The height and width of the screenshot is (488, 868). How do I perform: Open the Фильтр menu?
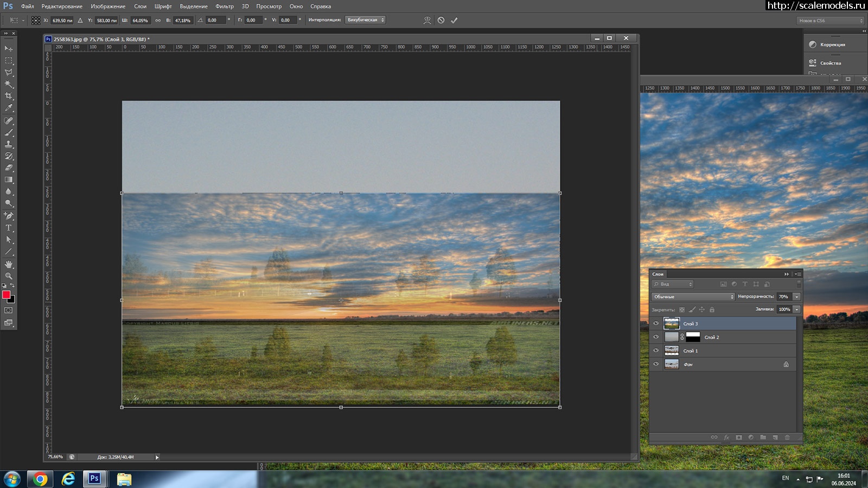[225, 7]
